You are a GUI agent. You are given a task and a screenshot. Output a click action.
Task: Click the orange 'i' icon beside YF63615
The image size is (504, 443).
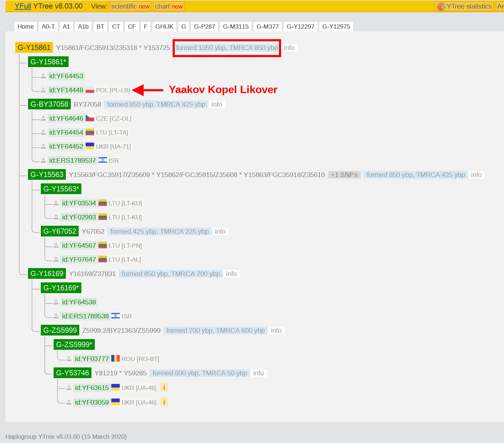[164, 388]
